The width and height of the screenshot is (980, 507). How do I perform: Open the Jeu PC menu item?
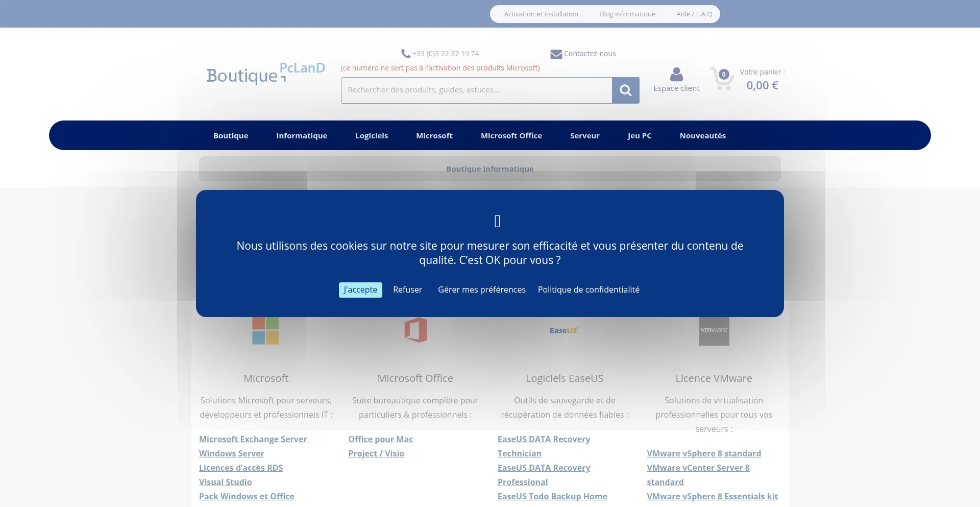pos(640,136)
